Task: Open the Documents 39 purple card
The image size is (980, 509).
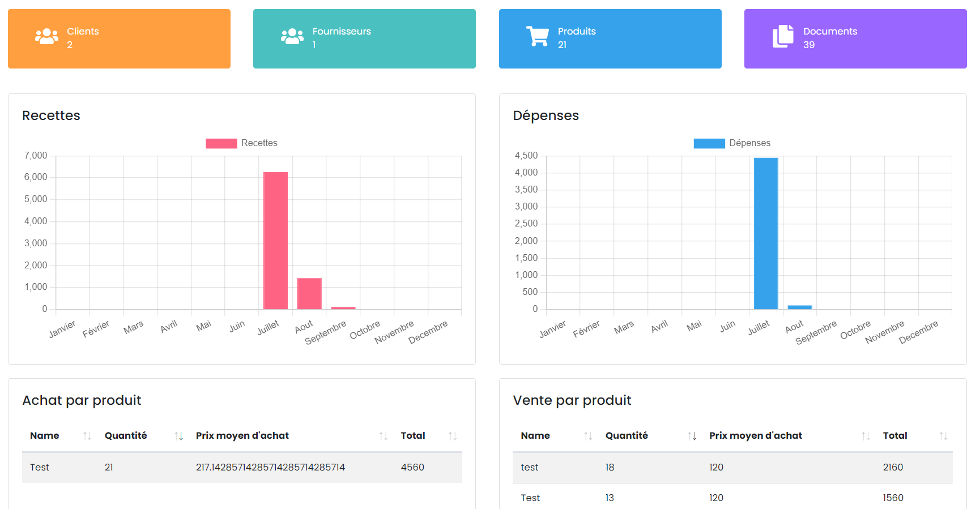Action: [855, 39]
